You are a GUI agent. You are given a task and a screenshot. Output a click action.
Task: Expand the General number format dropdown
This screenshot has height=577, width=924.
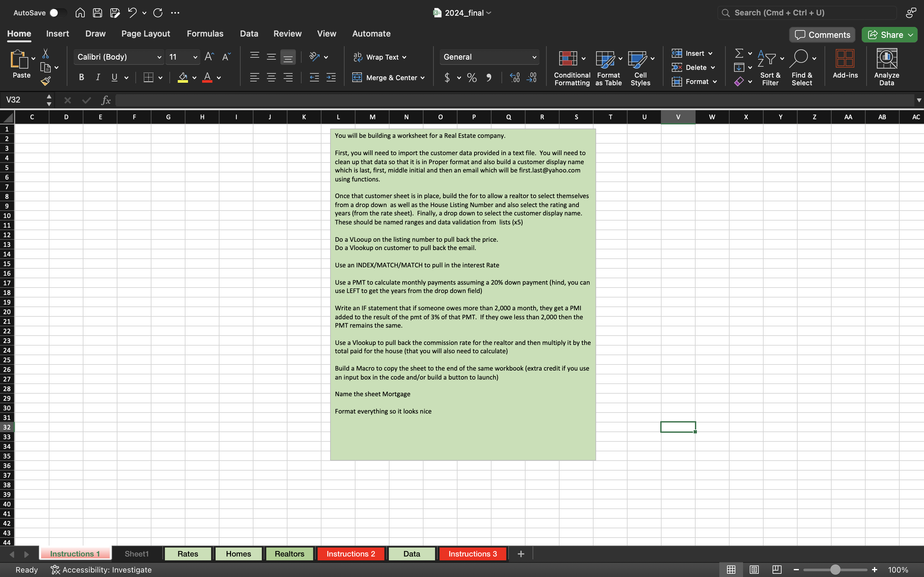(534, 57)
